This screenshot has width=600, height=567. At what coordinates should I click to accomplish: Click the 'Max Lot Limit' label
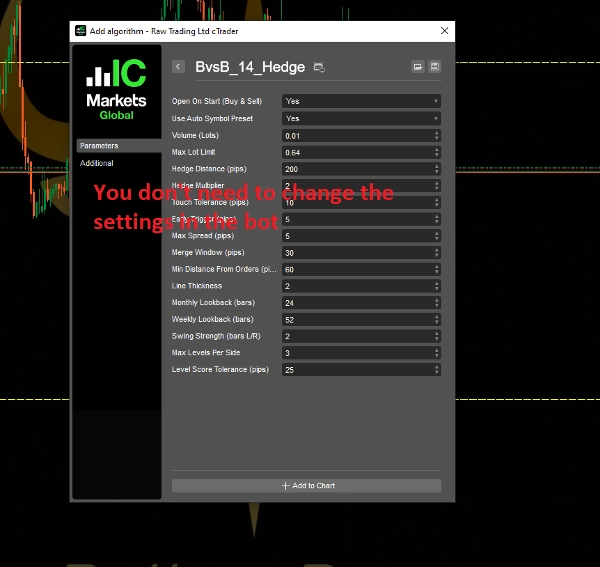pos(194,152)
